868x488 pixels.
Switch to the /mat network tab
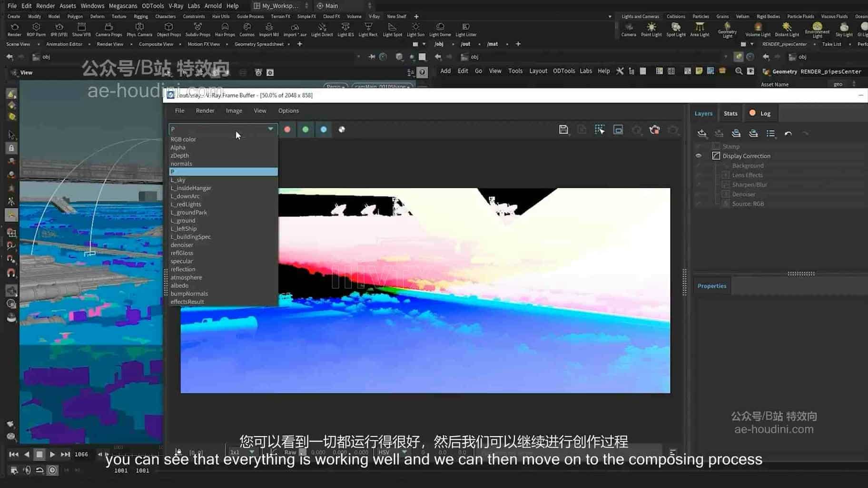click(x=493, y=44)
